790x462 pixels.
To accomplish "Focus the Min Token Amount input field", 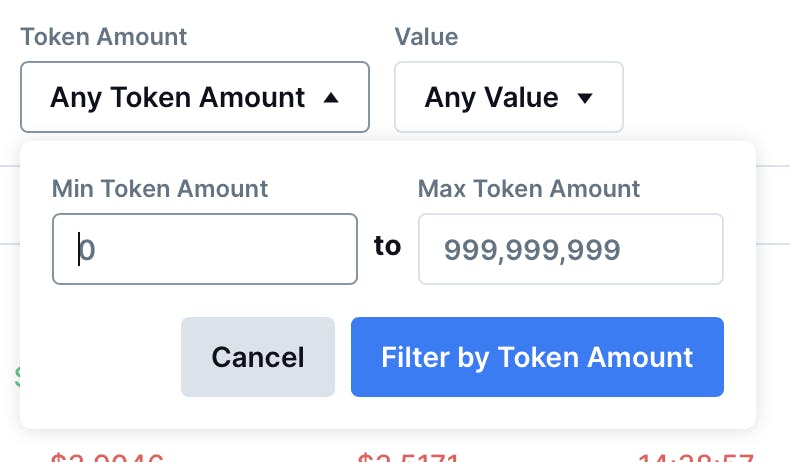I will (x=205, y=249).
